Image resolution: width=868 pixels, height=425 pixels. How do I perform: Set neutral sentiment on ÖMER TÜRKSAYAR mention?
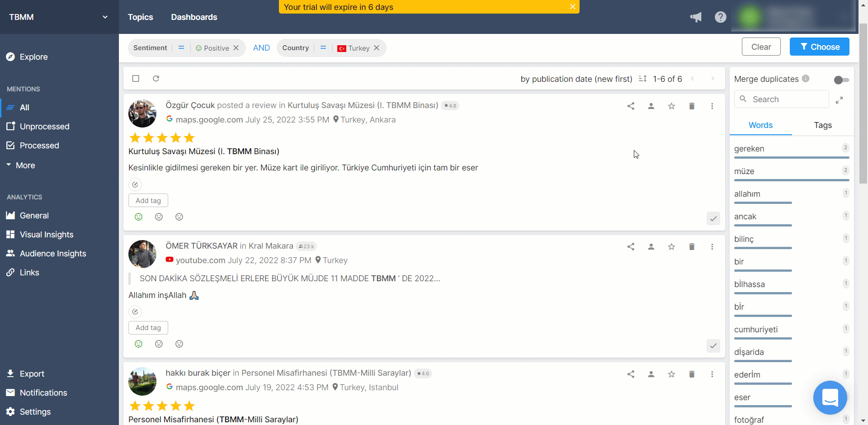click(159, 344)
